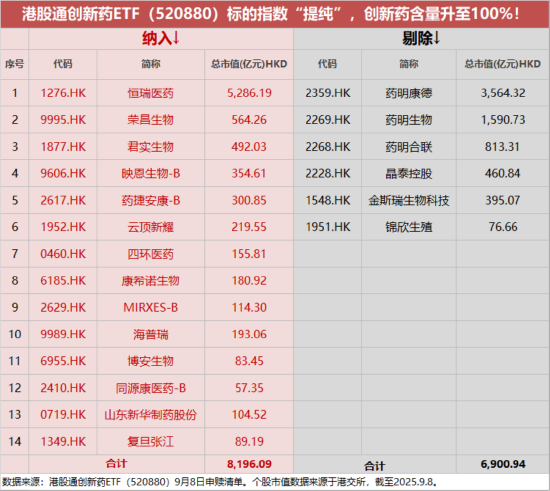Click code 1877.HK
Image resolution: width=550 pixels, height=491 pixels.
63,147
